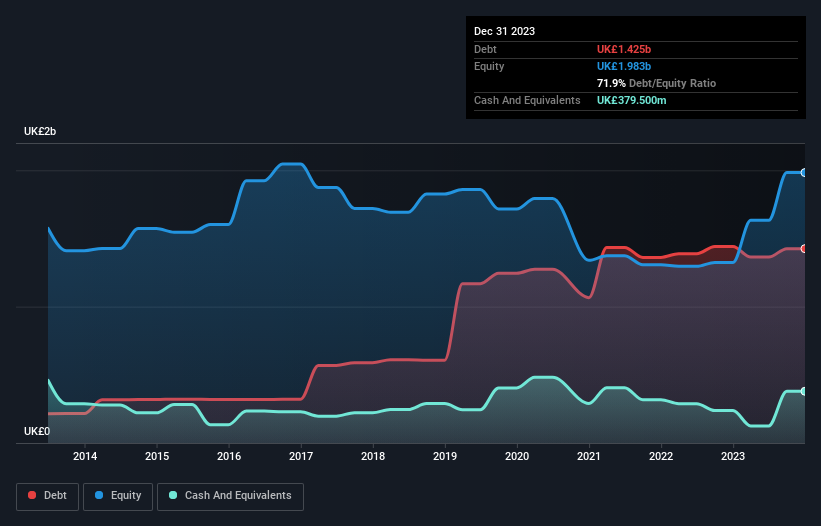Click the 71.9% Debt/Equity Ratio text

click(656, 83)
